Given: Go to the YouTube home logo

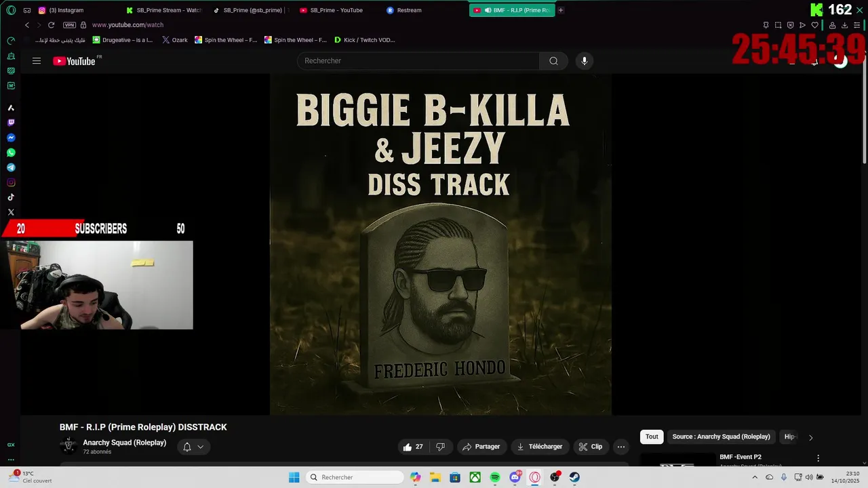Looking at the screenshot, I should point(75,61).
